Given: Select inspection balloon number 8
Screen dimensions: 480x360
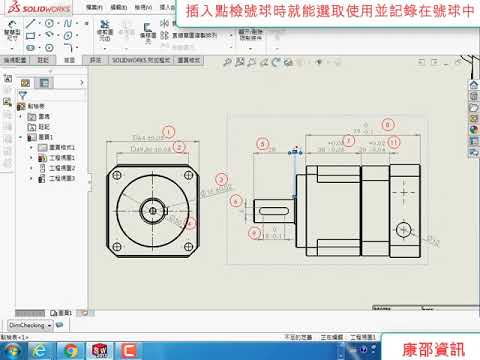Looking at the screenshot, I should [x=388, y=125].
